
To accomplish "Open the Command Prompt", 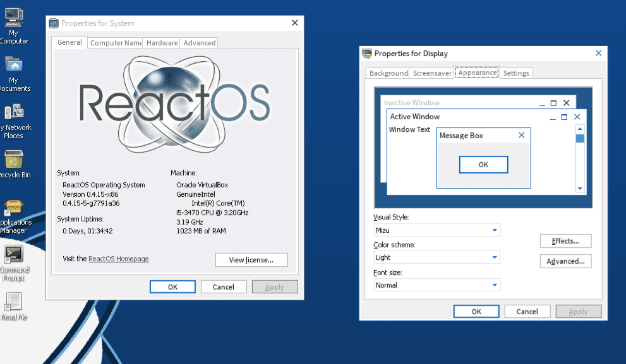I will click(13, 252).
